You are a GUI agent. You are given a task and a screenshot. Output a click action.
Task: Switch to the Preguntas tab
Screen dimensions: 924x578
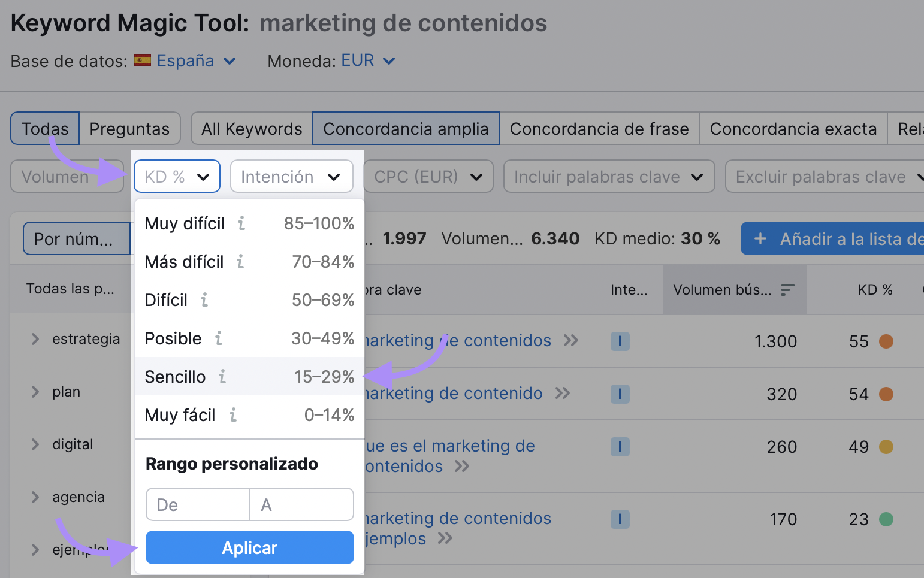click(x=129, y=129)
